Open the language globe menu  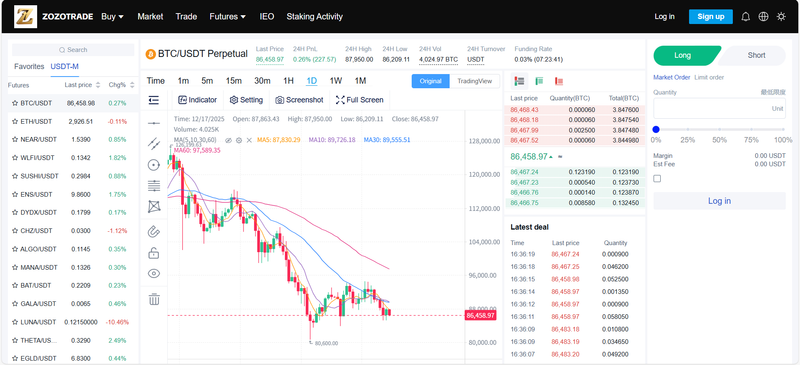[763, 16]
